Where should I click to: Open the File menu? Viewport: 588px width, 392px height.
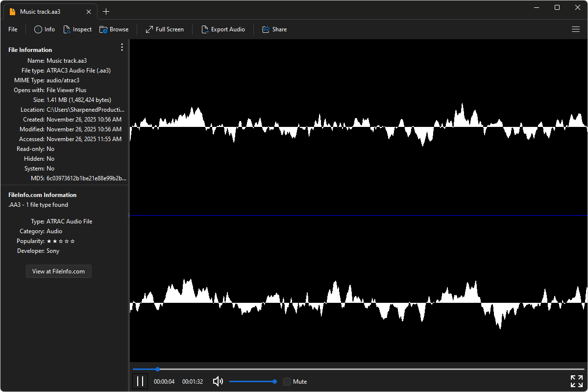[12, 29]
